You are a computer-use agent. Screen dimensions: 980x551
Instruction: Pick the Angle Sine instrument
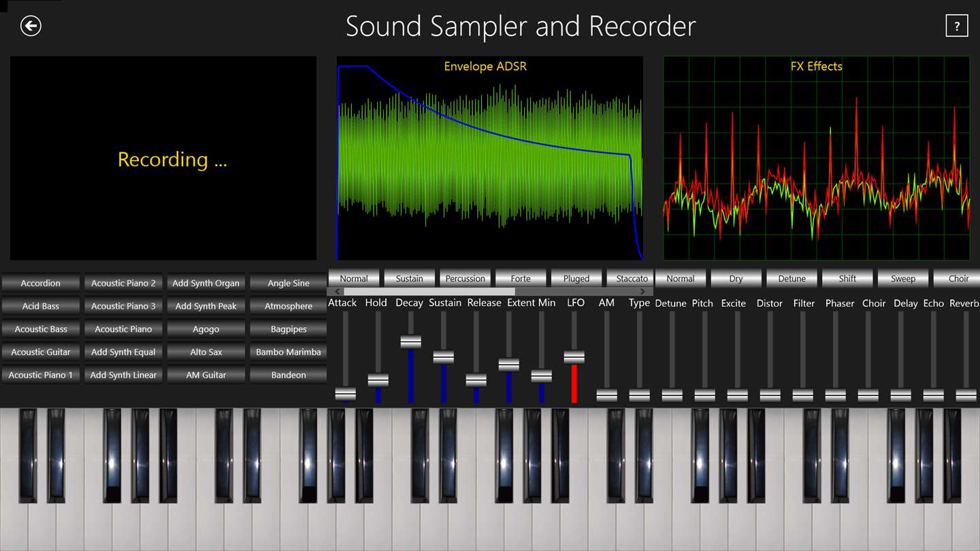pyautogui.click(x=289, y=283)
